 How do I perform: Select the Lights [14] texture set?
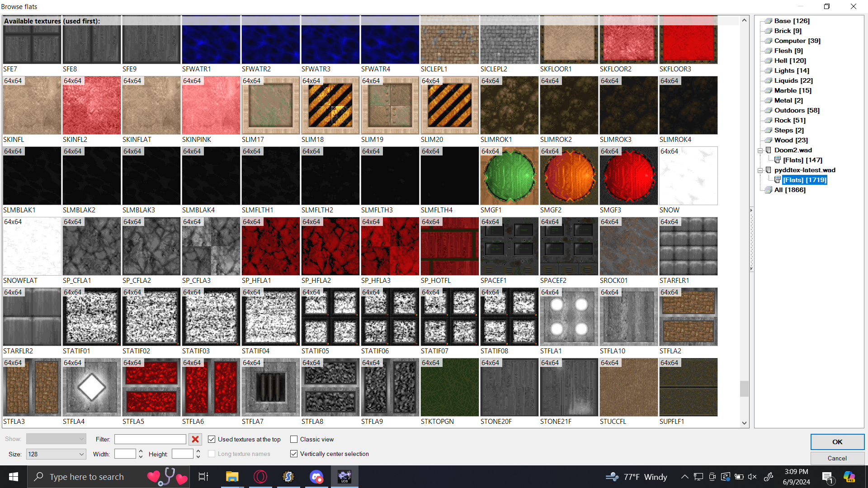(792, 70)
